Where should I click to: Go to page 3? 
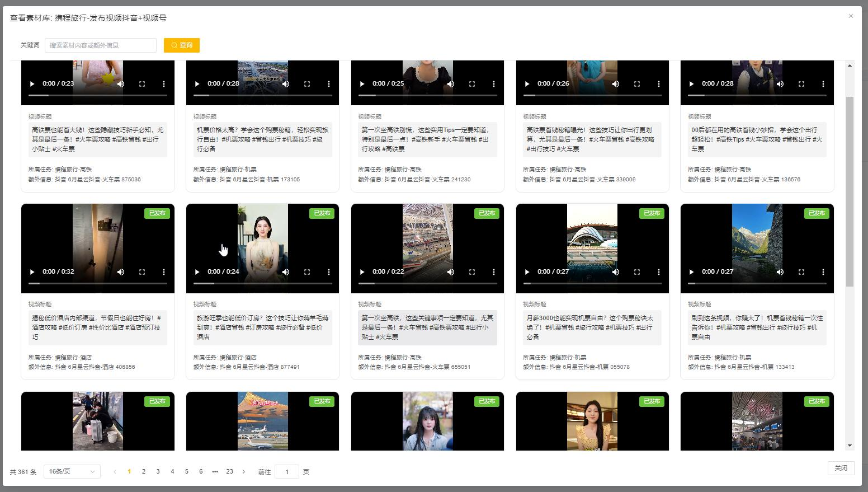[158, 472]
